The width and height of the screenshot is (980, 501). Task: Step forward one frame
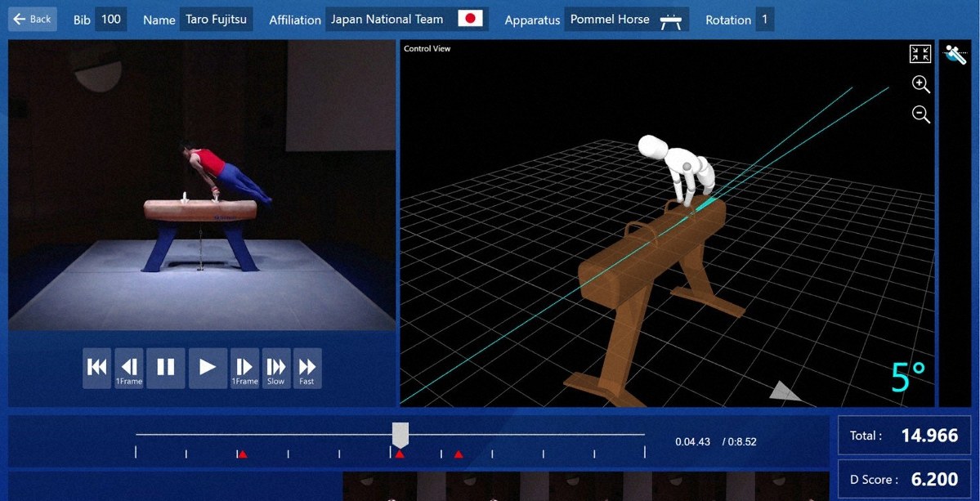click(244, 368)
